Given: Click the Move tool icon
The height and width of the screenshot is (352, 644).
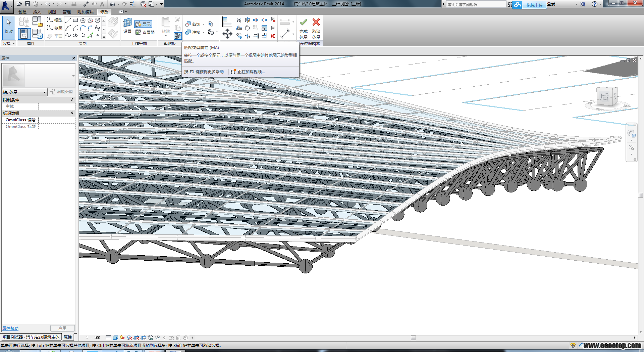Looking at the screenshot, I should point(227,33).
